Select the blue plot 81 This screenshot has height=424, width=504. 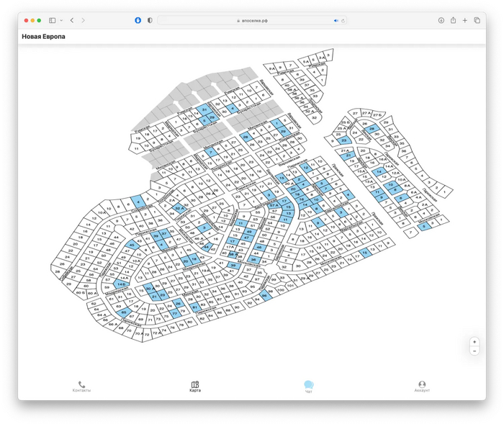pos(195,307)
